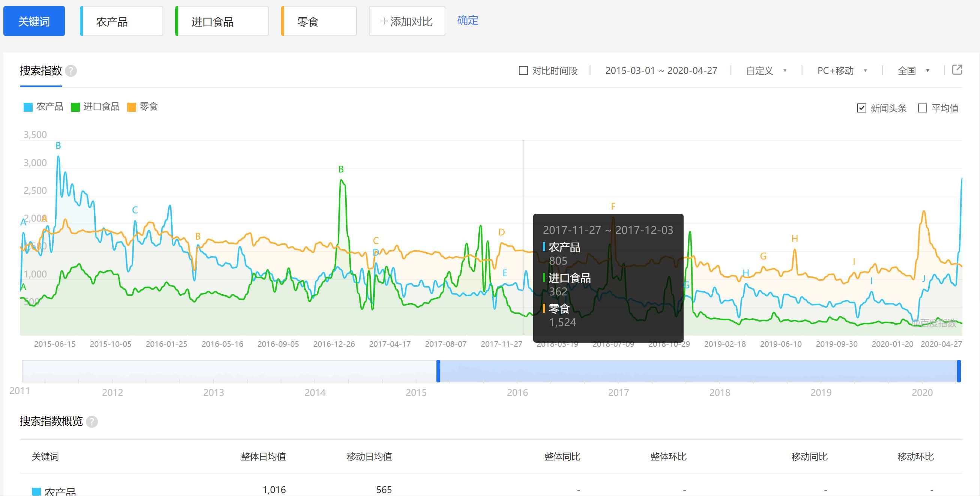Screen dimensions: 980x496
Task: Uncheck the 新闻头条 checkbox
Action: tap(862, 108)
